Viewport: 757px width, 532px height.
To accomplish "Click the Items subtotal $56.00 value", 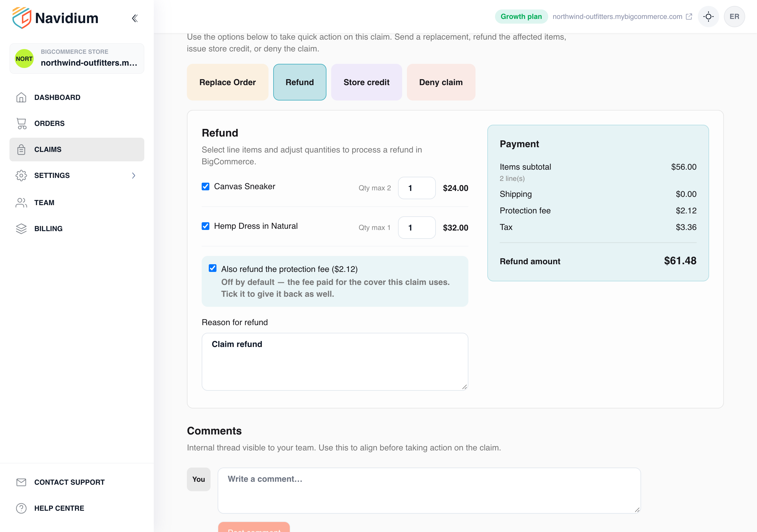I will pyautogui.click(x=684, y=167).
